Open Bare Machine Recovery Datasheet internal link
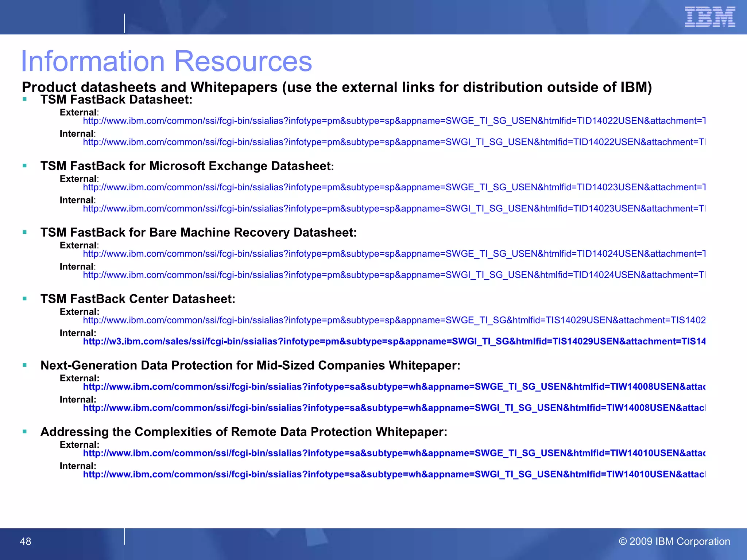747x560 pixels. [394, 275]
